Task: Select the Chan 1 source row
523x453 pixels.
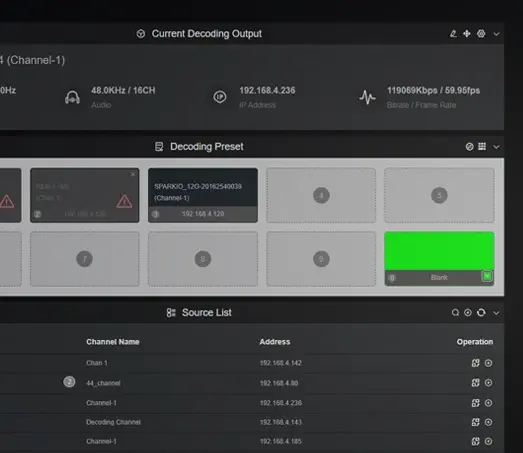Action: click(x=252, y=363)
